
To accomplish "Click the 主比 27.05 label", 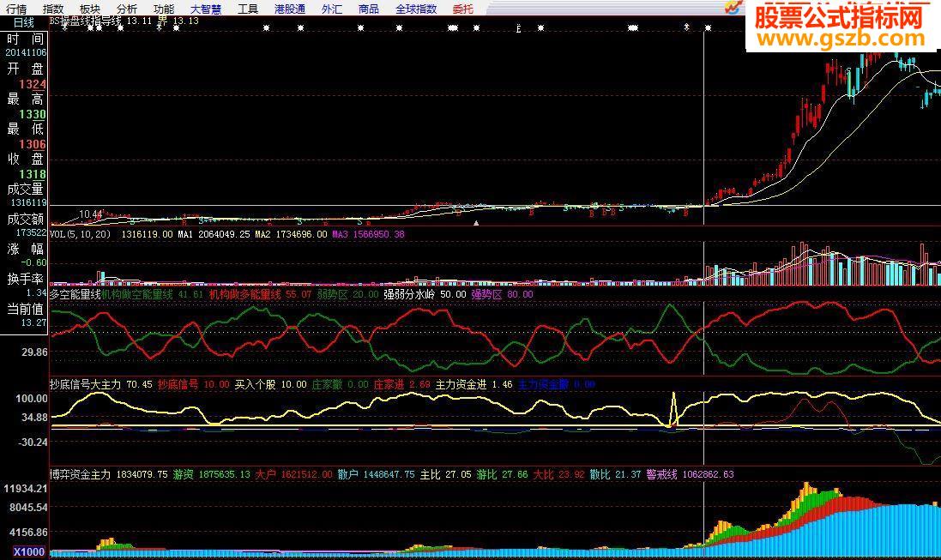I will click(x=446, y=474).
